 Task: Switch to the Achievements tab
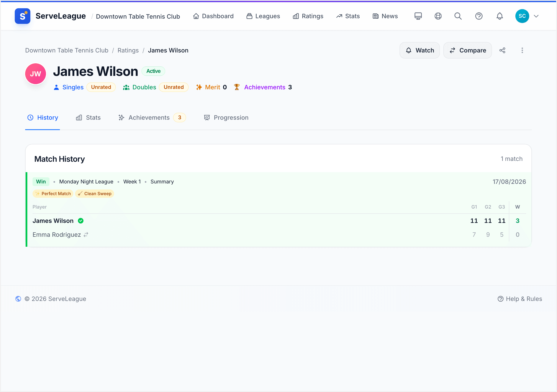coord(152,118)
